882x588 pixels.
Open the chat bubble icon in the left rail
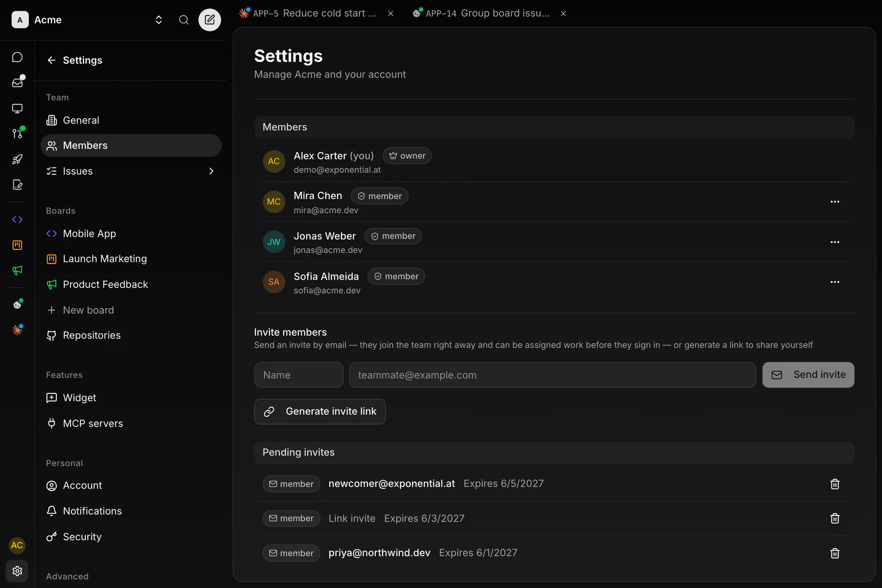point(17,57)
